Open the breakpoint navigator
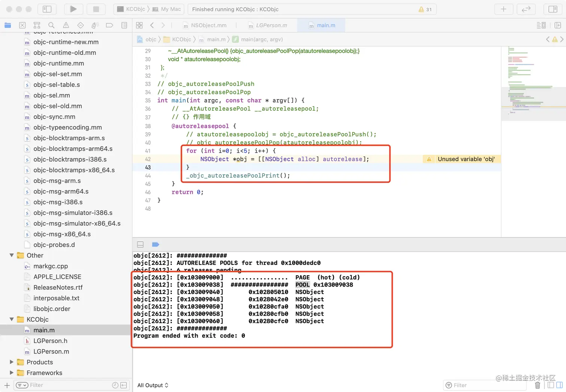This screenshot has height=392, width=566. pyautogui.click(x=110, y=25)
